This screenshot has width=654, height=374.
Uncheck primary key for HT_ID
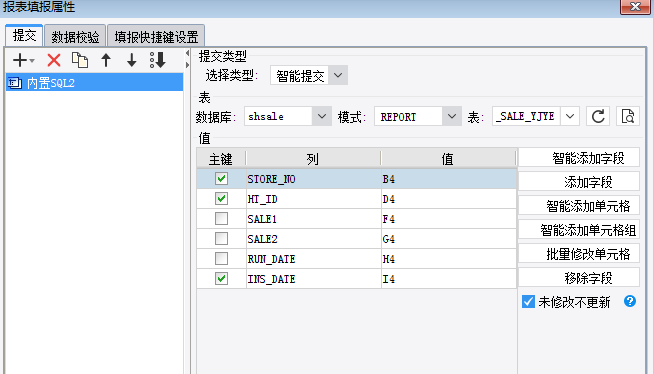(x=221, y=198)
